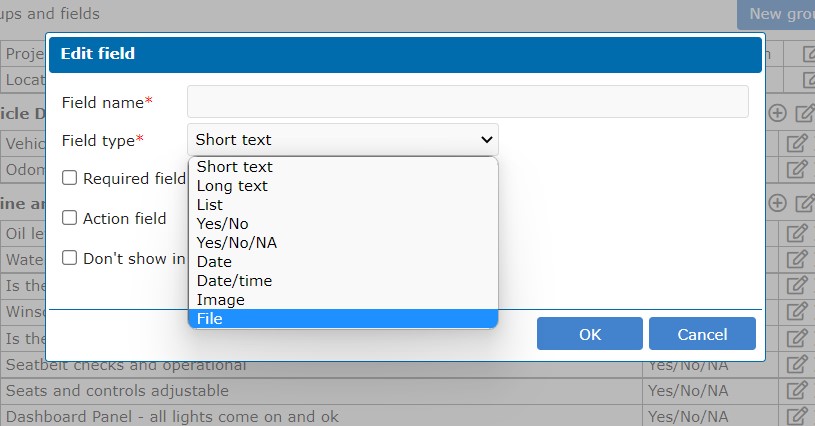815x426 pixels.
Task: Click the lower plus icon to add field
Action: pos(777,203)
